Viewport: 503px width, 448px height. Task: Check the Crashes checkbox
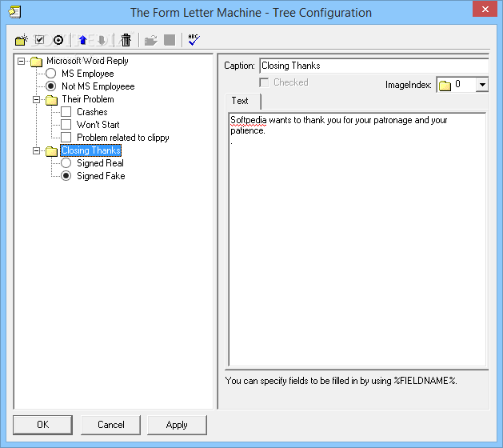(66, 112)
